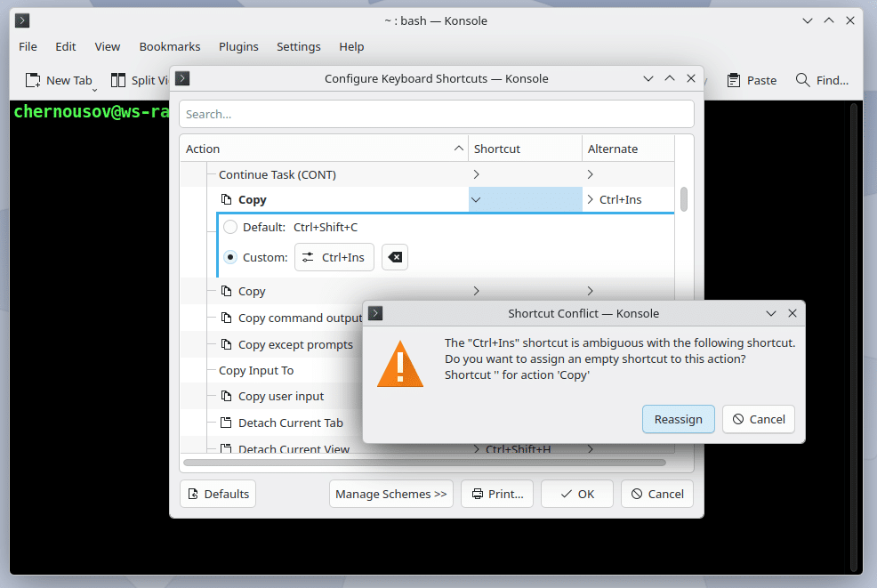Viewport: 877px width, 588px height.
Task: Open the Settings menu
Action: coord(298,47)
